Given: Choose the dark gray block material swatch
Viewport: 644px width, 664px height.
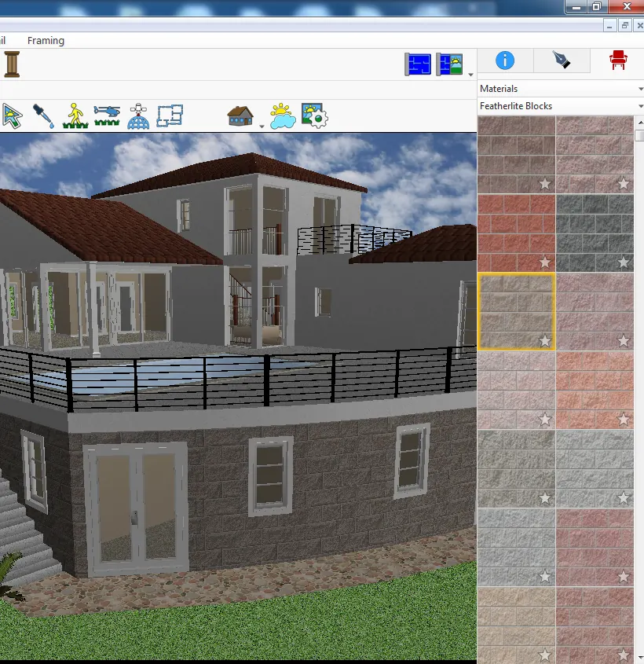Looking at the screenshot, I should point(595,233).
